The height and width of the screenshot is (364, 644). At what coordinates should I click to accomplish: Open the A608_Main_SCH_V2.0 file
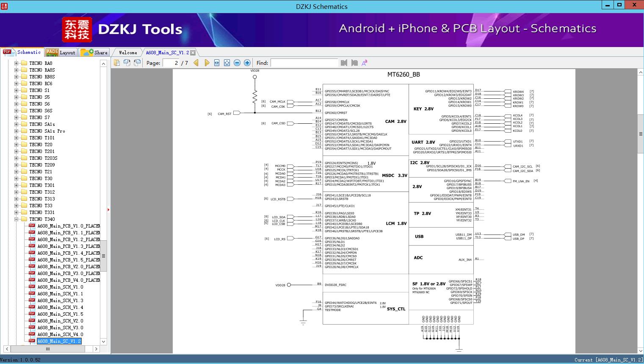tap(60, 321)
